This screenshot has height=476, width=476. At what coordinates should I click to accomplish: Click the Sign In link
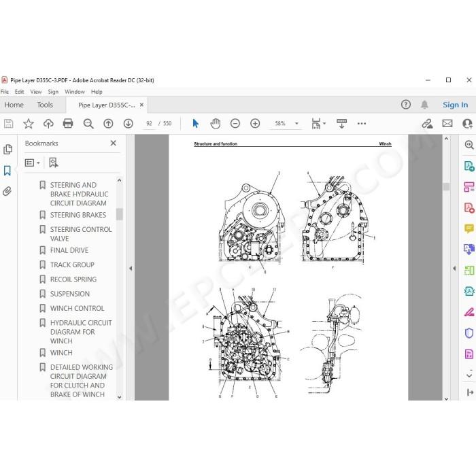click(x=455, y=105)
